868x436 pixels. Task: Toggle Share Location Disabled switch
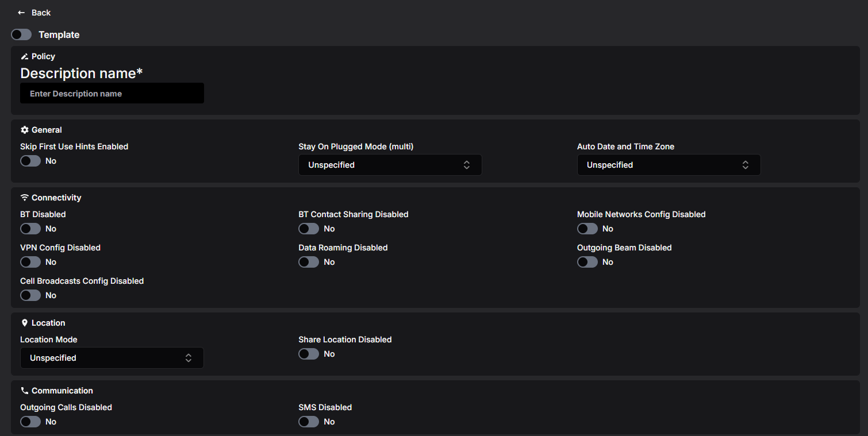309,354
